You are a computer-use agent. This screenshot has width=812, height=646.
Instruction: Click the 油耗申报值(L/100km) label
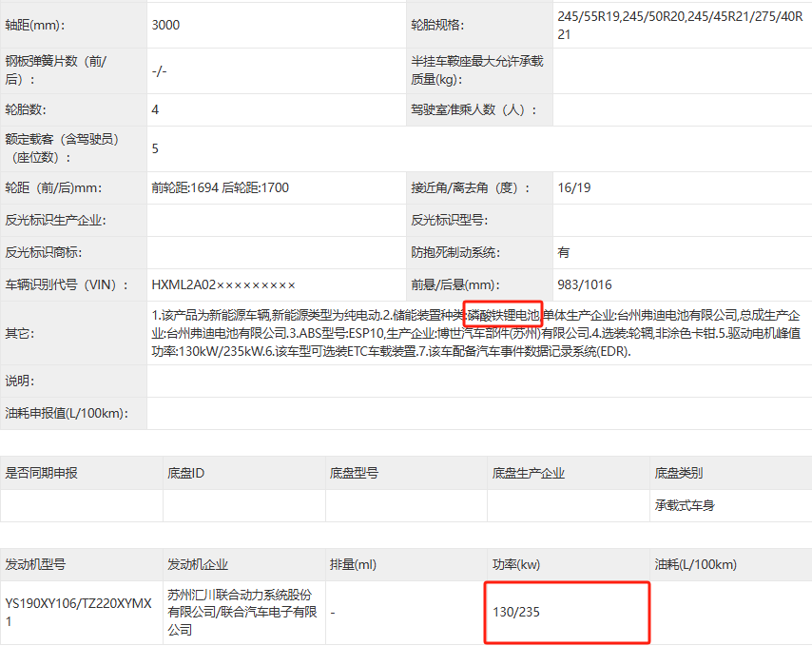[67, 413]
